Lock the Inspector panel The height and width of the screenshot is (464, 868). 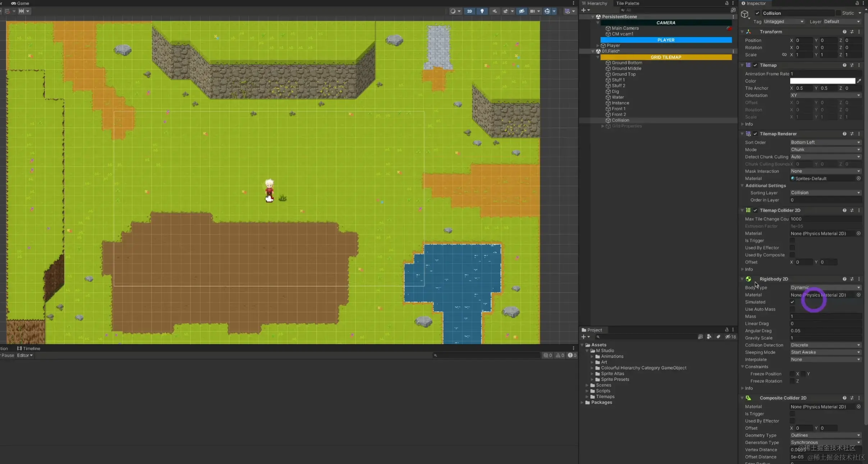[857, 3]
